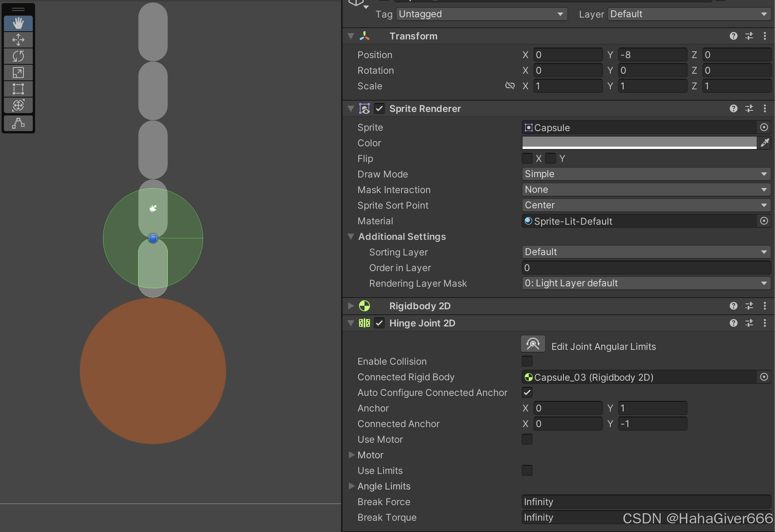The height and width of the screenshot is (532, 775).
Task: Select the Scale tool
Action: (18, 73)
